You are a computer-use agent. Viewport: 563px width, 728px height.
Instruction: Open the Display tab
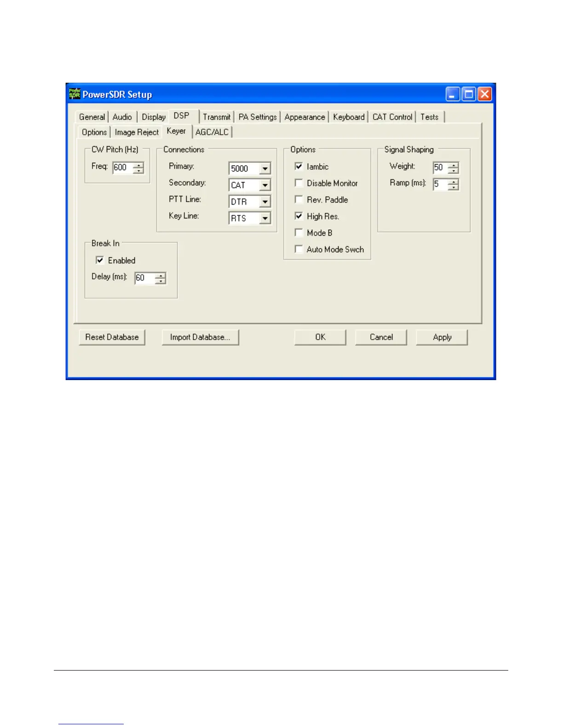(154, 117)
